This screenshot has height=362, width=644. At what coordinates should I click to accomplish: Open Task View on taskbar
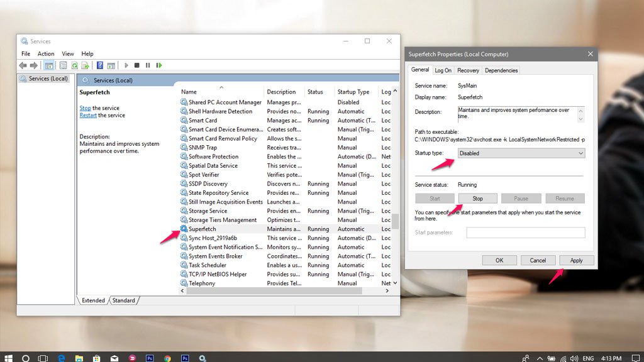[x=43, y=358]
